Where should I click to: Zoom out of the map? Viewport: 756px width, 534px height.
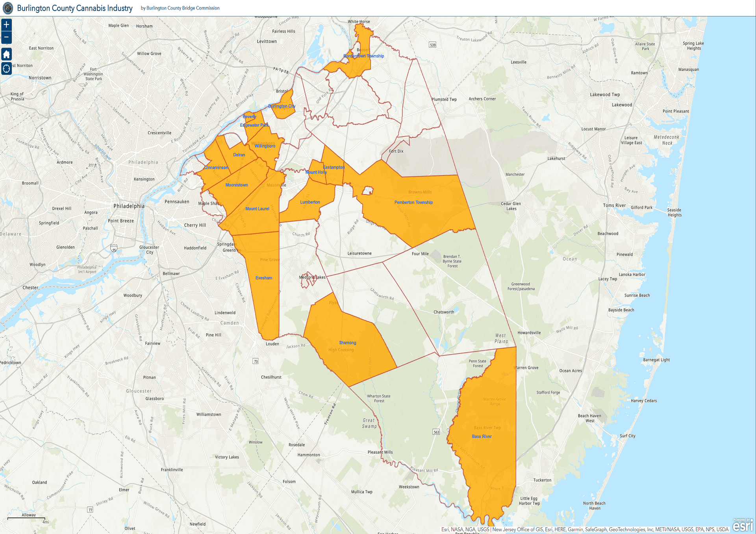(x=6, y=37)
